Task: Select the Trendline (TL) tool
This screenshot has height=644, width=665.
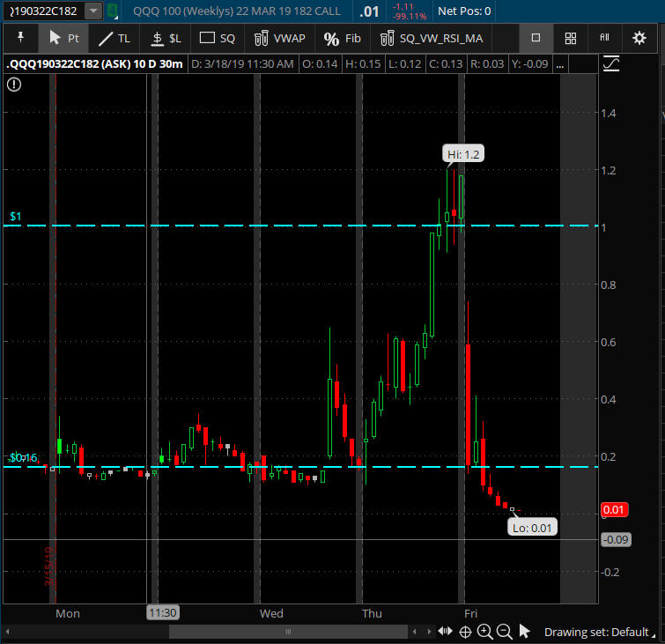Action: [x=115, y=39]
